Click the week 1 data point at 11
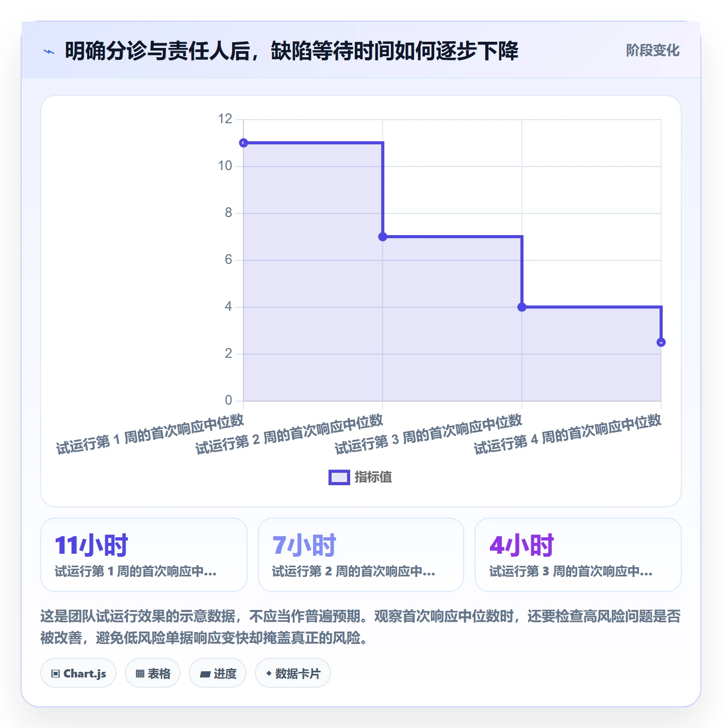This screenshot has width=722, height=728. tap(243, 143)
